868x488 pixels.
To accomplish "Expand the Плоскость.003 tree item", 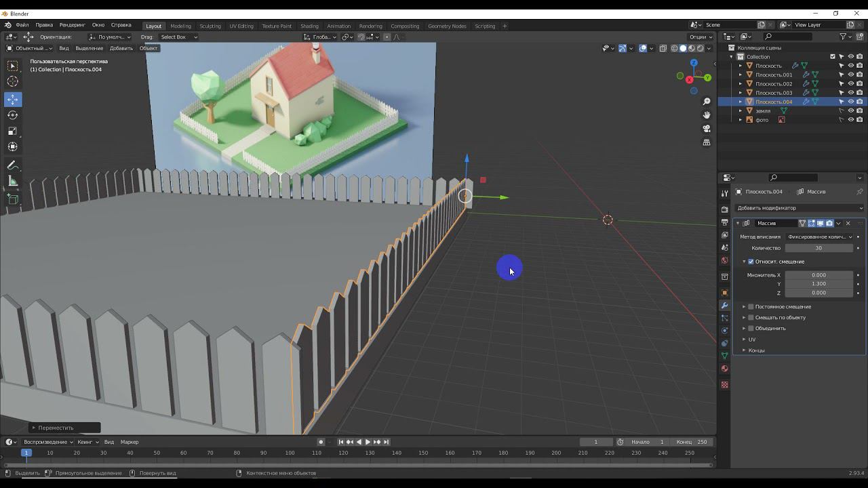I will click(x=741, y=93).
